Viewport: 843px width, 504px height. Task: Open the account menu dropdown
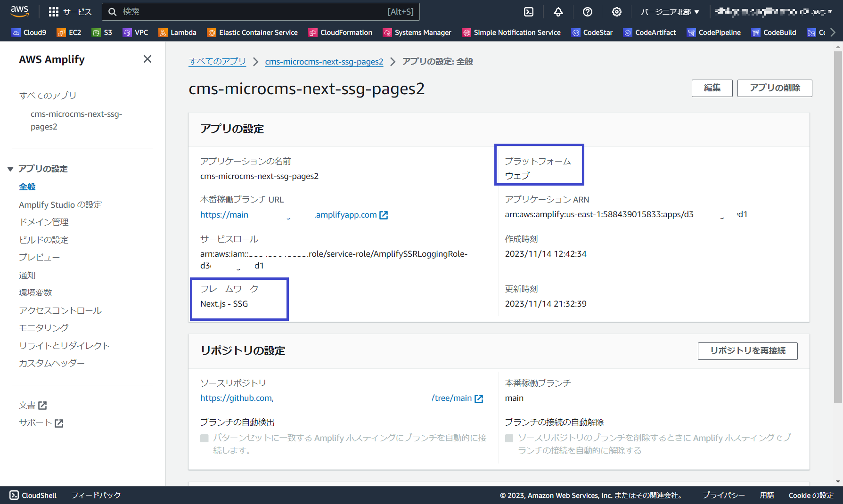pos(773,12)
